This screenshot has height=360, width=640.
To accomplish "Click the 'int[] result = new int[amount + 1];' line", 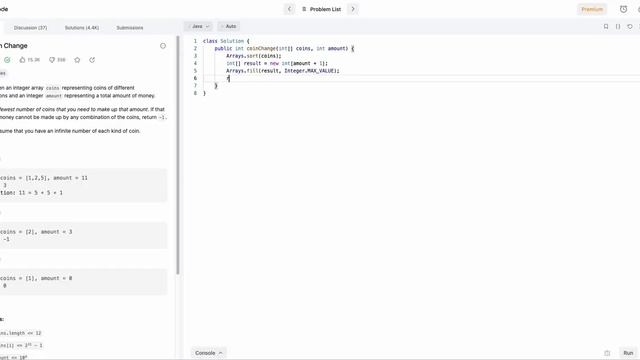I will tap(277, 63).
